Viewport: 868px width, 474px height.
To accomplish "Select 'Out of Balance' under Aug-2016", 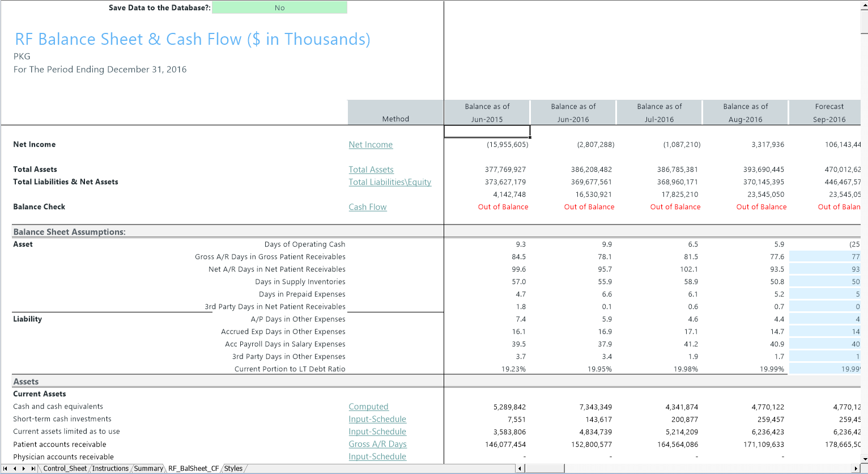I will [761, 207].
